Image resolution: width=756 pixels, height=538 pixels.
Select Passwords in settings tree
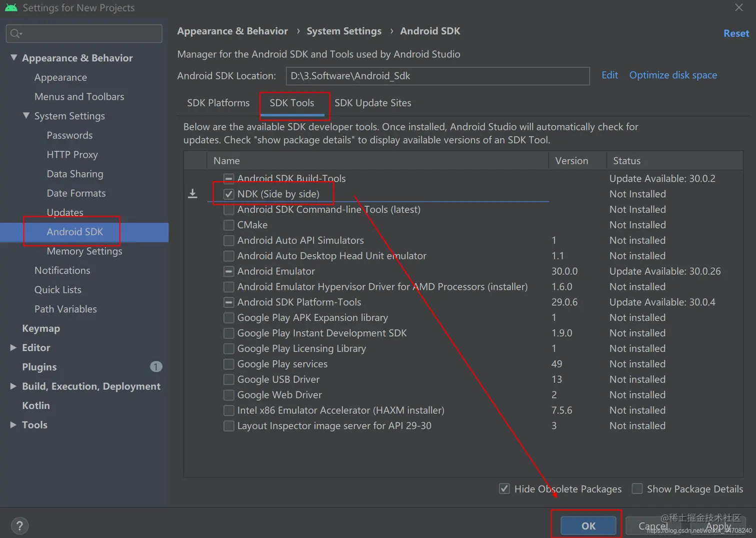coord(69,135)
